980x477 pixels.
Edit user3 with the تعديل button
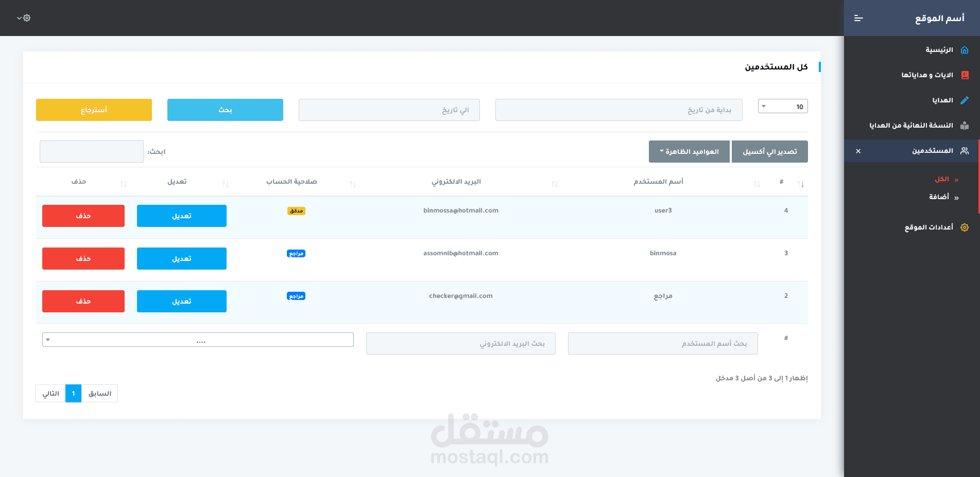[182, 216]
